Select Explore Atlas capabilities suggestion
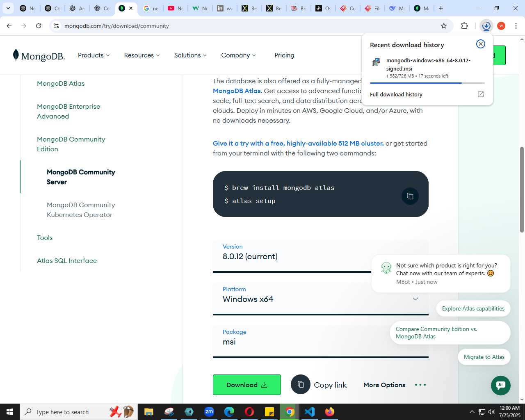This screenshot has width=525, height=420. [x=473, y=308]
